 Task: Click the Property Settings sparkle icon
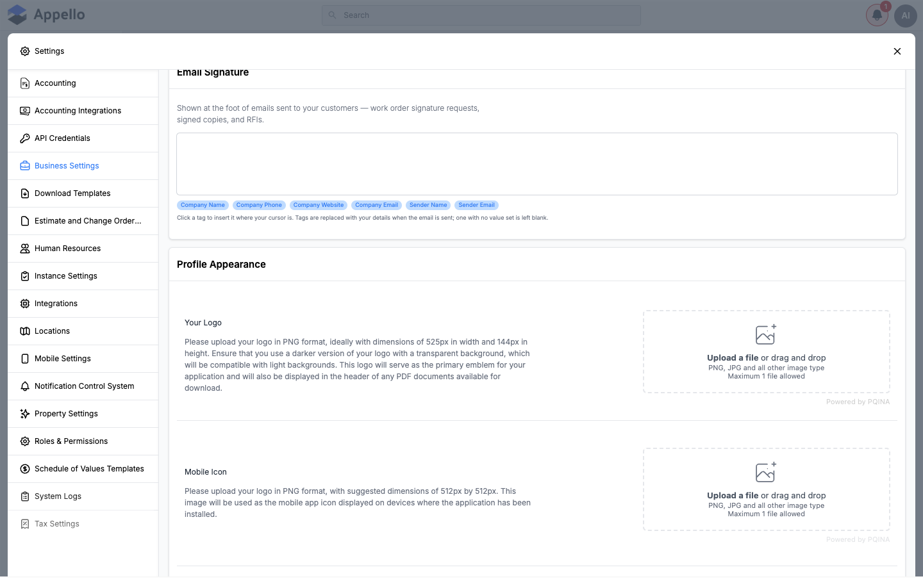[25, 414]
